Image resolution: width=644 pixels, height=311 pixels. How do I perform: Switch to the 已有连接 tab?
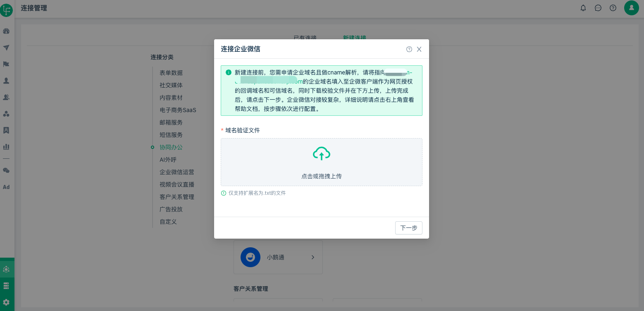(305, 38)
